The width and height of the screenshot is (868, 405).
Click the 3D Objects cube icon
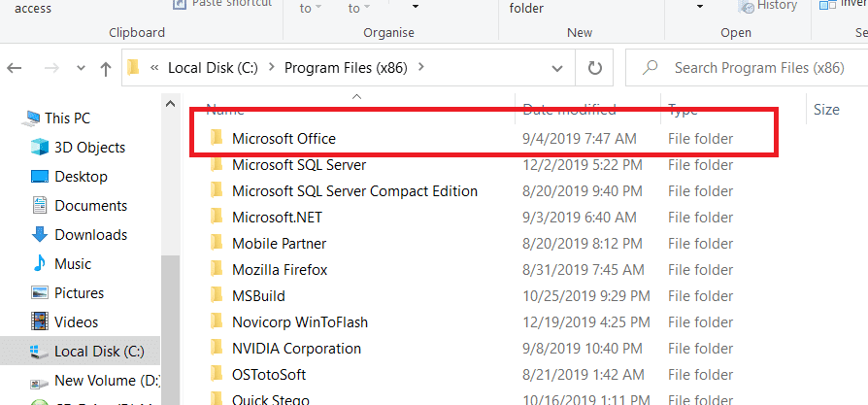point(40,148)
